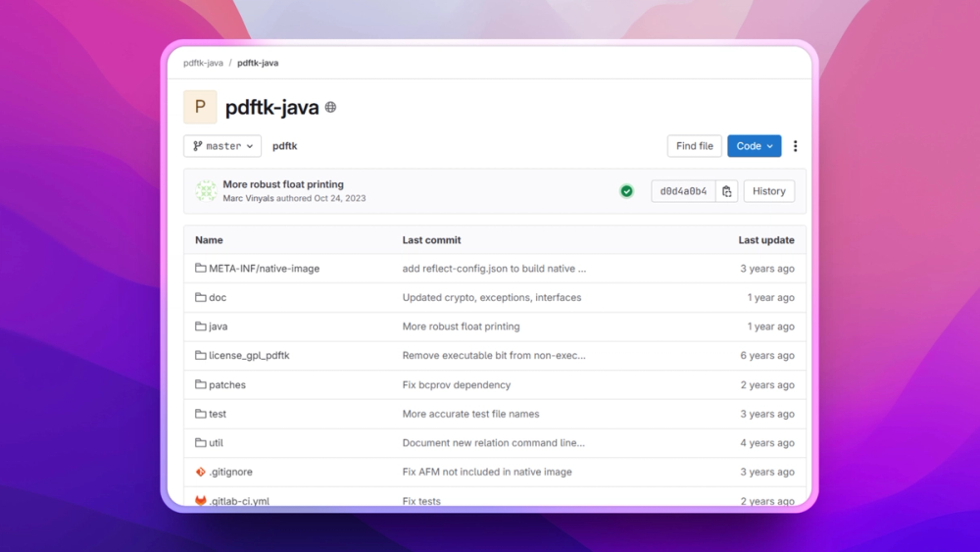Click '6 years ago' in license_gpl_pdftk row
Screen dimensions: 980x552
click(x=767, y=355)
